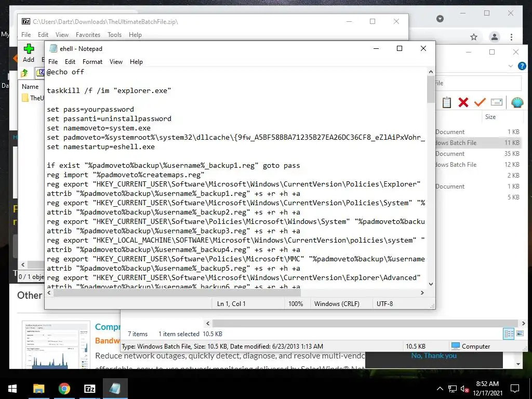Select the 11 KB Windows Batch File row
Screen dimensions: 532x399
pos(478,143)
